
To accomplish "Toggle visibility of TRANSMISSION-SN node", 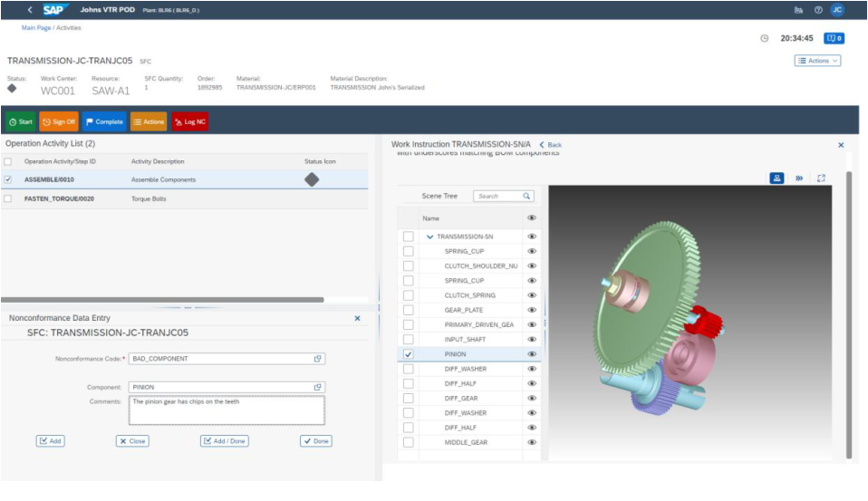I will (x=532, y=236).
